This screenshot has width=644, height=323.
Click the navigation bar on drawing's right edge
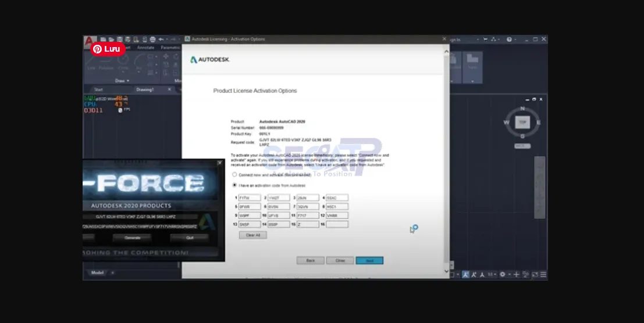(540, 187)
